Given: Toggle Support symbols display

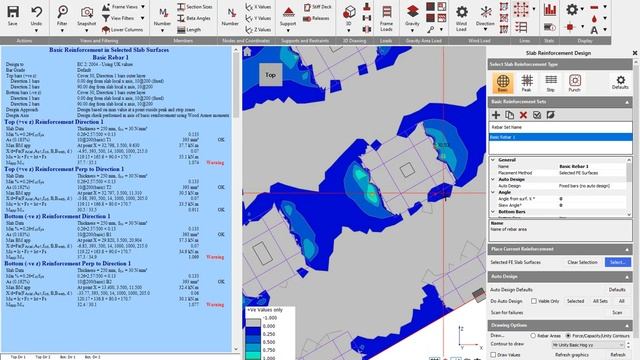Looking at the screenshot, I should (288, 16).
